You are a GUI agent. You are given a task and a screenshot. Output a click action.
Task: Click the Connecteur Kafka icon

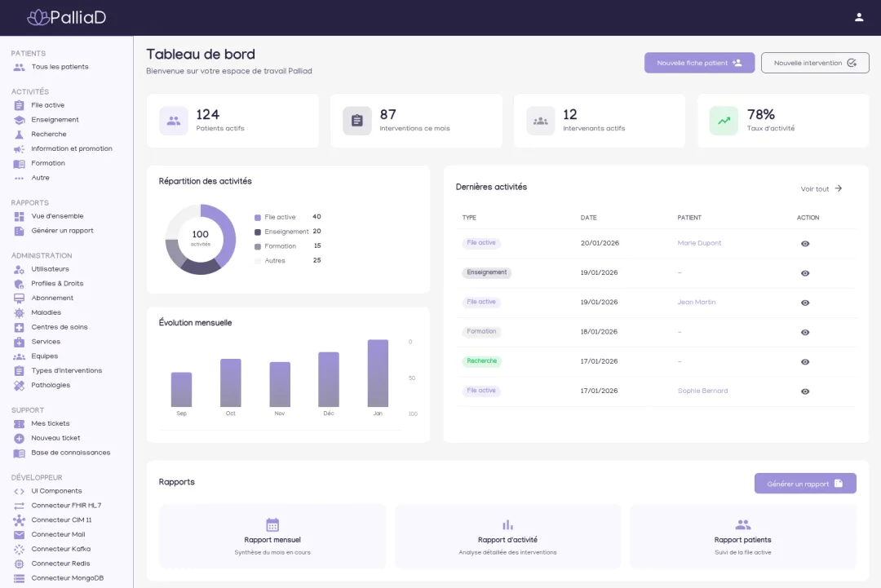[19, 549]
